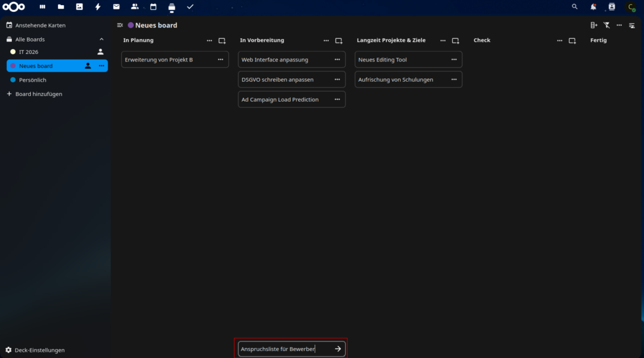Open Anstehende Karten view
This screenshot has height=358, width=644.
tap(40, 26)
